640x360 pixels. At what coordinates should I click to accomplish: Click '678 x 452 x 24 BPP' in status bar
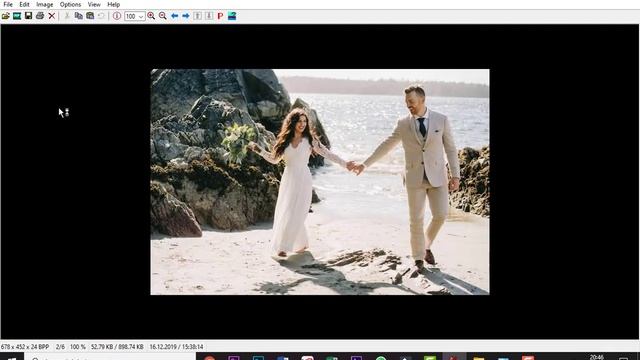[x=25, y=347]
